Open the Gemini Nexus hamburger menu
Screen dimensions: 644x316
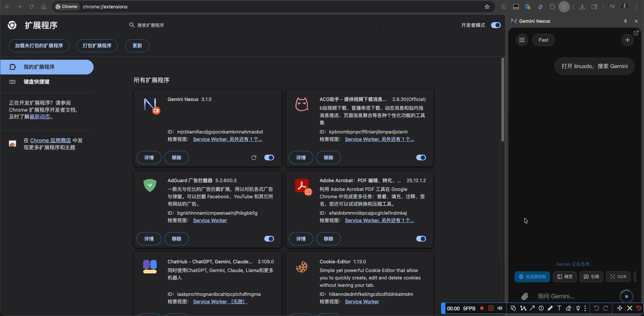pyautogui.click(x=522, y=40)
